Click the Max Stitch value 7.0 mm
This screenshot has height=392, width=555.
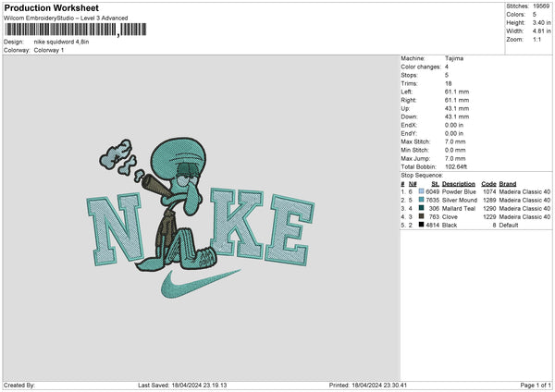(455, 141)
